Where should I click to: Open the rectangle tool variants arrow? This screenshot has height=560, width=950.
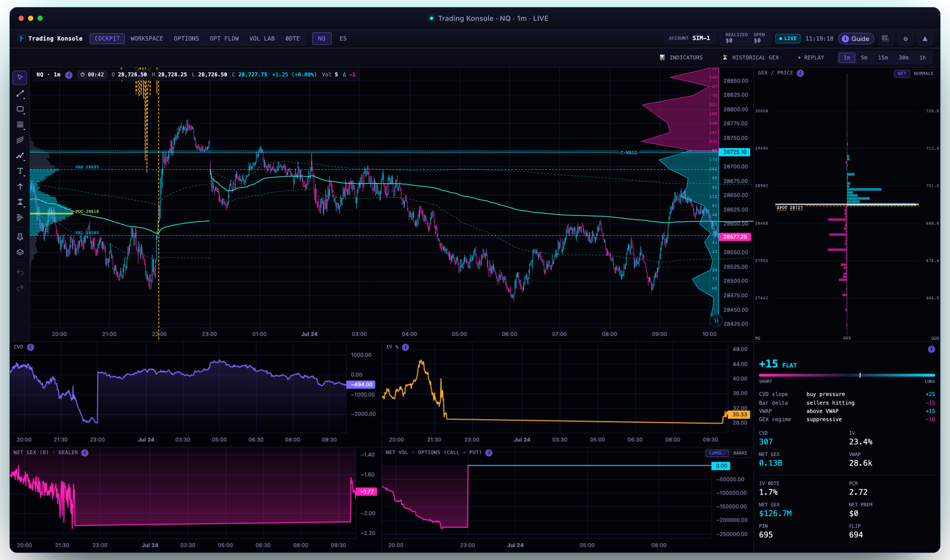pos(24,114)
